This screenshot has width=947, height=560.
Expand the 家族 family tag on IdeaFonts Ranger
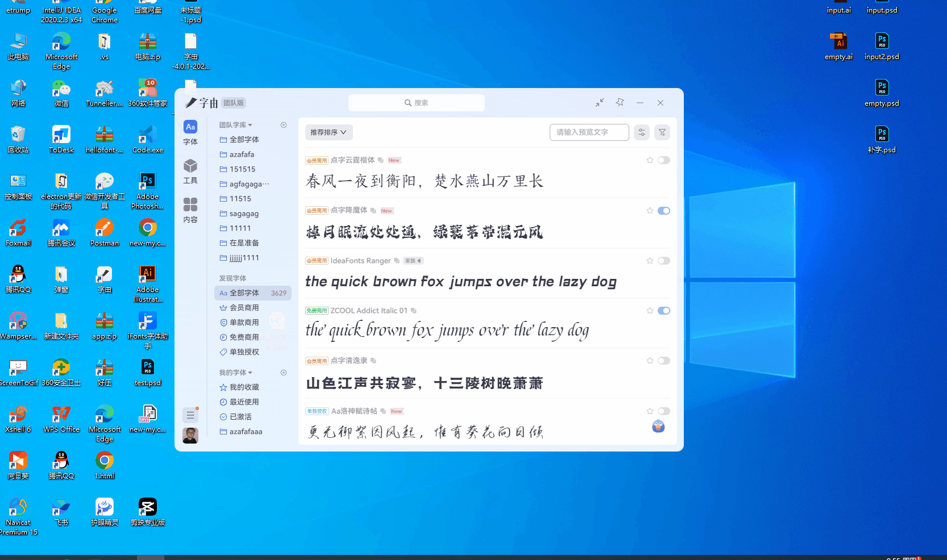[x=413, y=261]
